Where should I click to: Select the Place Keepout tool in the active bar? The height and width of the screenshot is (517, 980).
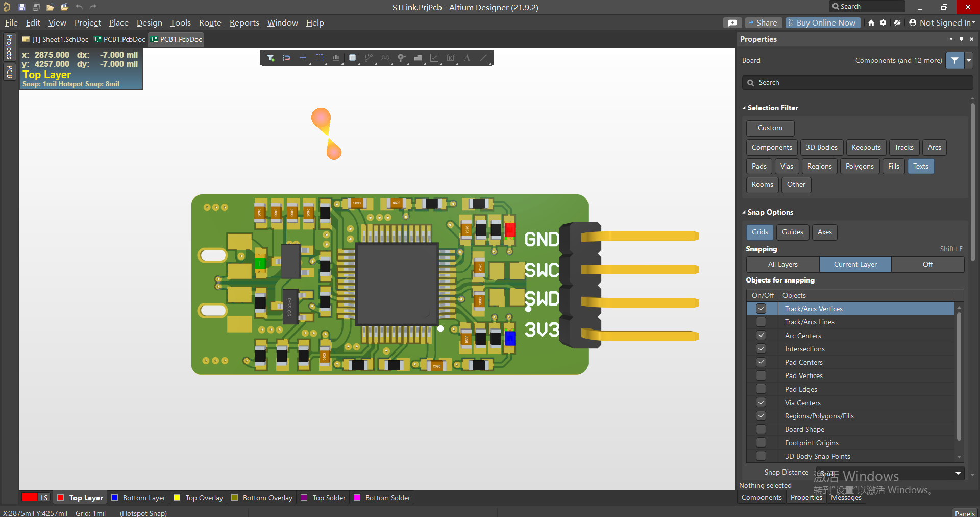[x=434, y=58]
